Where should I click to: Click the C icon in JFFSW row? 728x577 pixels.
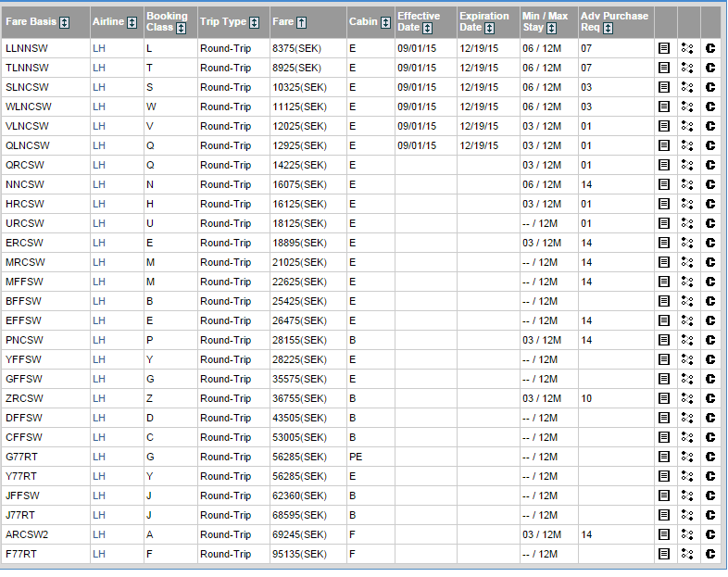point(710,495)
